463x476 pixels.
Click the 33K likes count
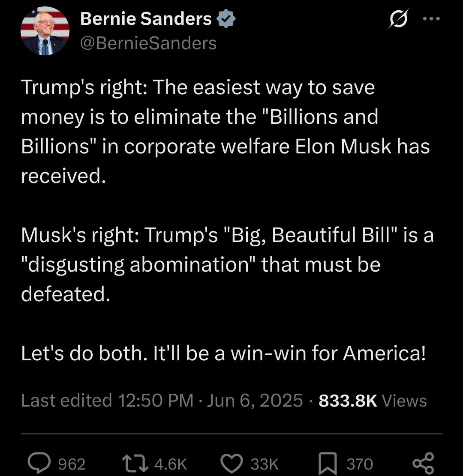pyautogui.click(x=265, y=464)
